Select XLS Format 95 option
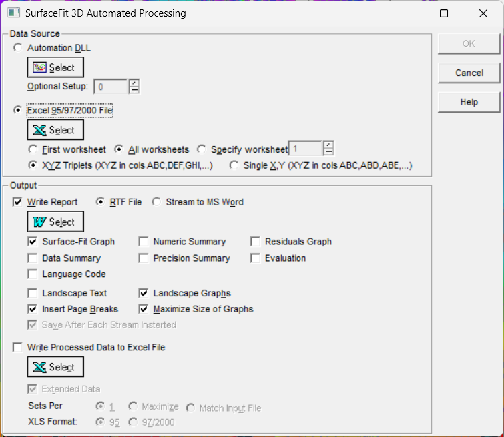This screenshot has height=437, width=504. (x=100, y=422)
